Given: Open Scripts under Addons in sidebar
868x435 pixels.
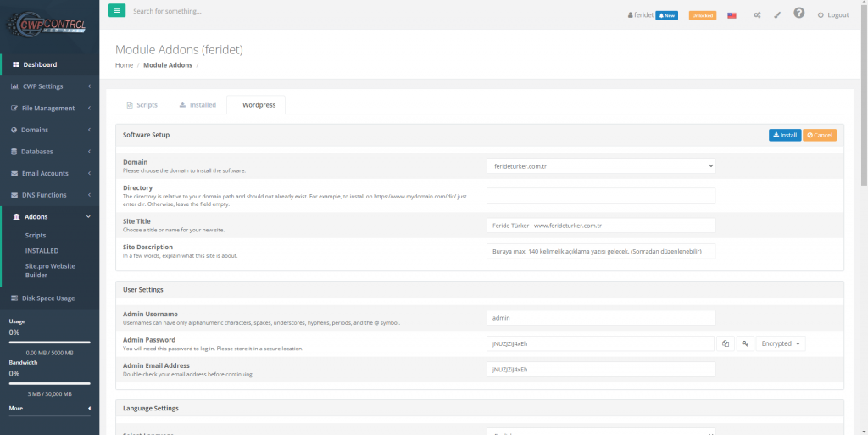Looking at the screenshot, I should click(x=36, y=235).
